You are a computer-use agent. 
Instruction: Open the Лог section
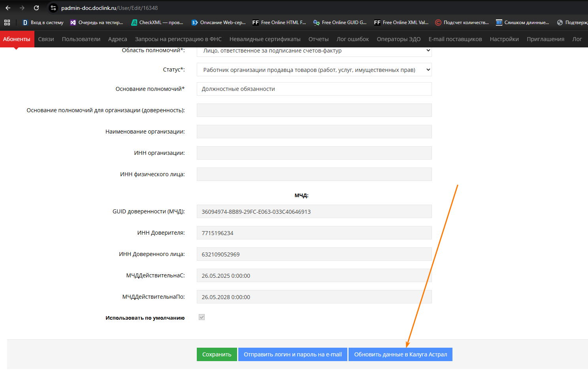coord(577,39)
